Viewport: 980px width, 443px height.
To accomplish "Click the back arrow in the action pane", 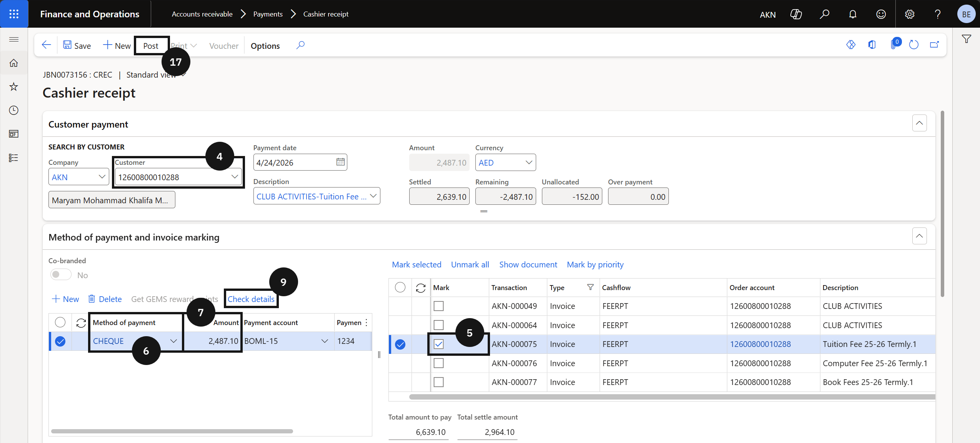I will point(47,45).
